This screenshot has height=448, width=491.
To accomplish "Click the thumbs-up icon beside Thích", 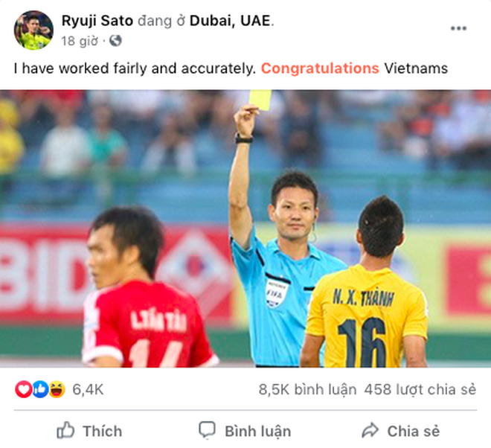I will (65, 430).
